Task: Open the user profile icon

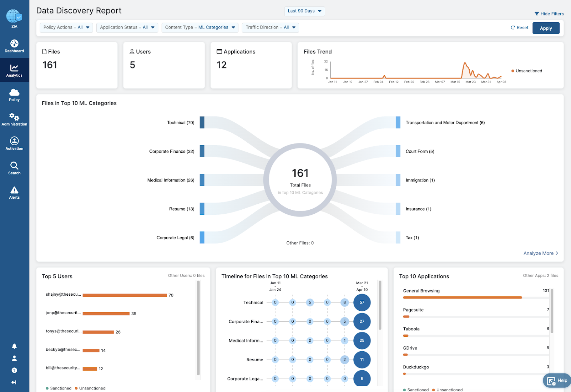Action: pyautogui.click(x=14, y=358)
